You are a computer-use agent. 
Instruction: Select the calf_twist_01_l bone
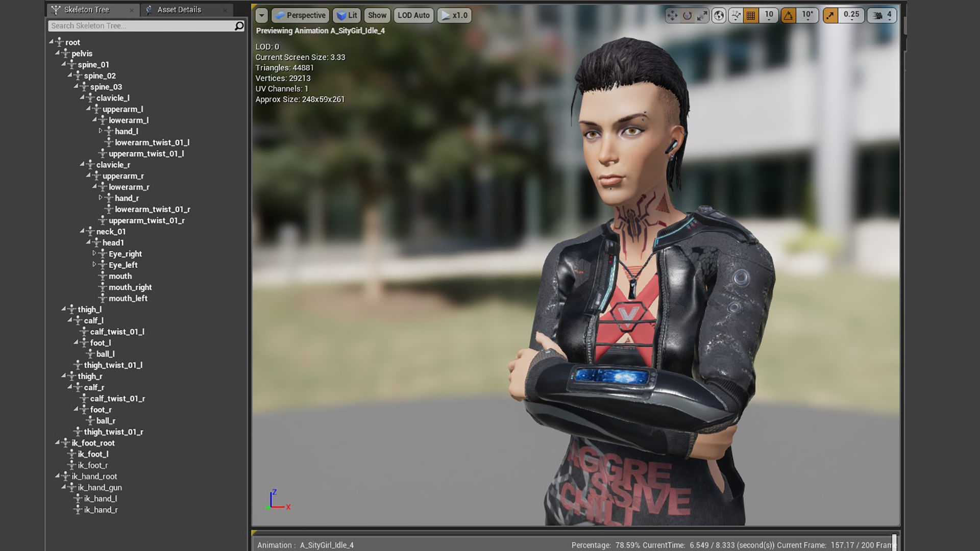[x=117, y=332]
